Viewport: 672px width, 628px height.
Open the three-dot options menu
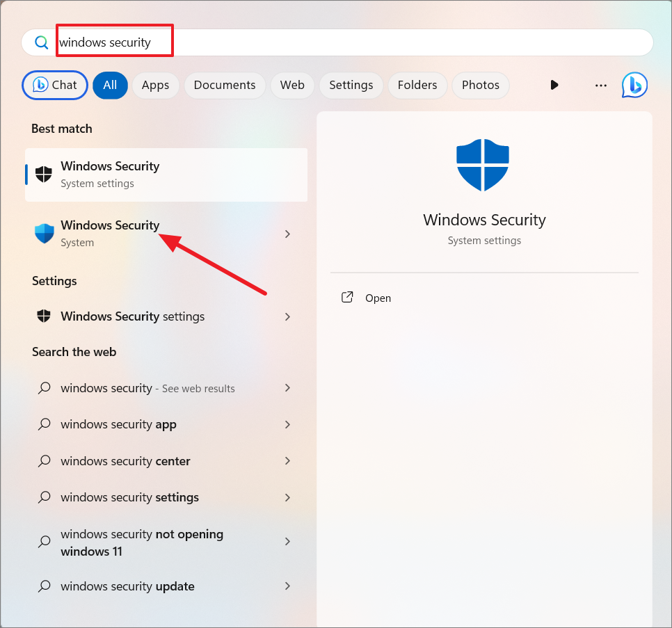pos(601,86)
